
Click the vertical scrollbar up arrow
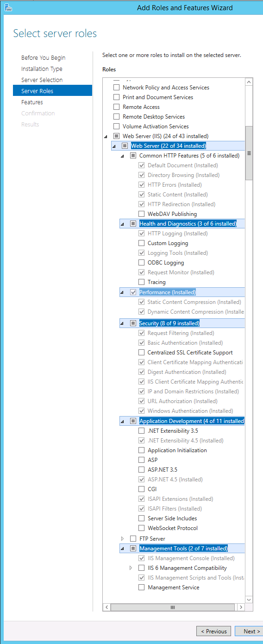[249, 82]
